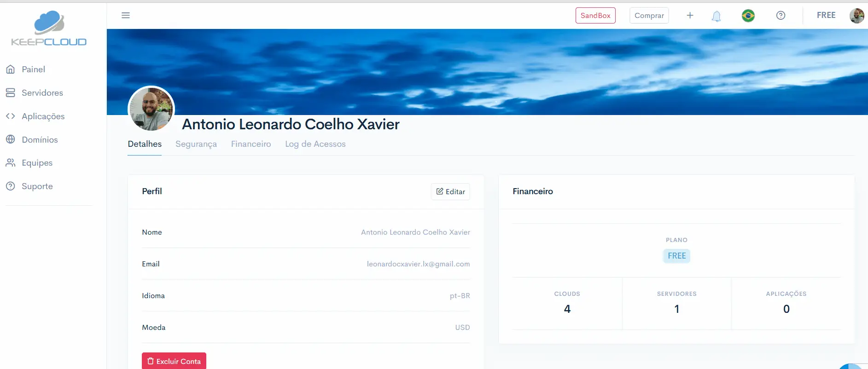Viewport: 868px width, 369px height.
Task: Open Domínios in sidebar
Action: tap(40, 139)
